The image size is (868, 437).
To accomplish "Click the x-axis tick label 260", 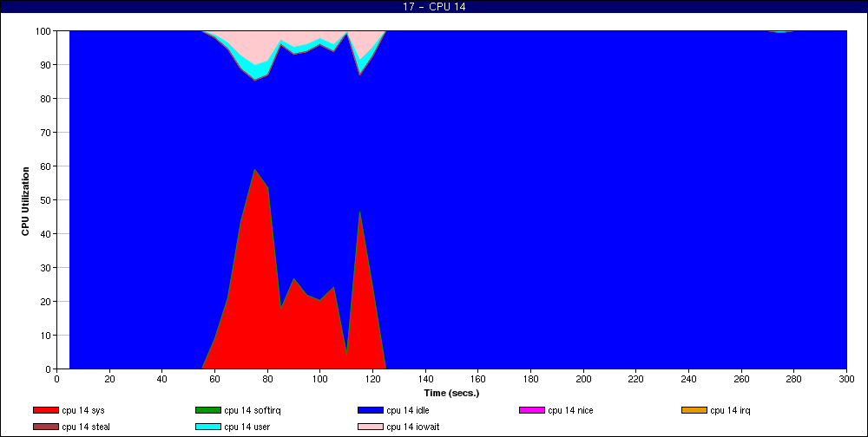I will 741,379.
